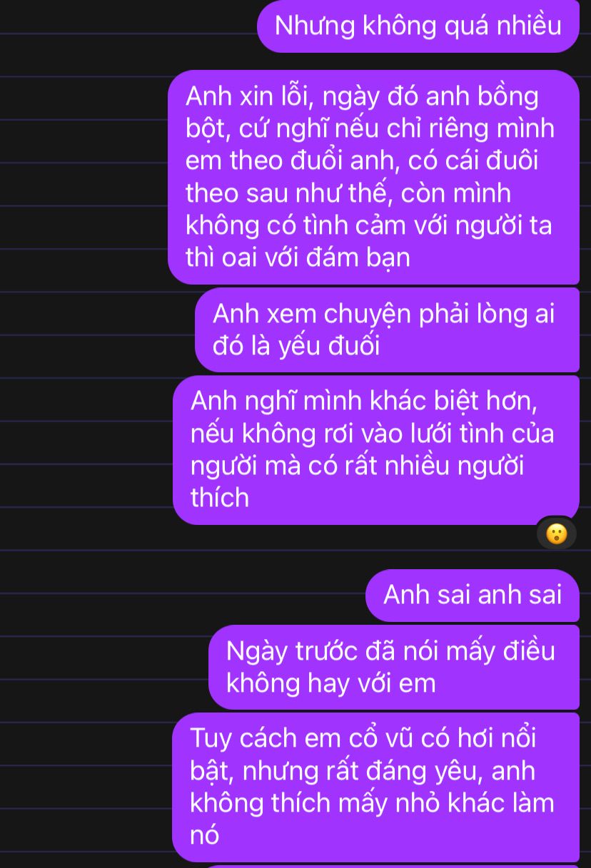Tap the 'Ngày trước đã nói mấy điều' message
Image resolution: width=591 pixels, height=868 pixels.
tap(394, 667)
